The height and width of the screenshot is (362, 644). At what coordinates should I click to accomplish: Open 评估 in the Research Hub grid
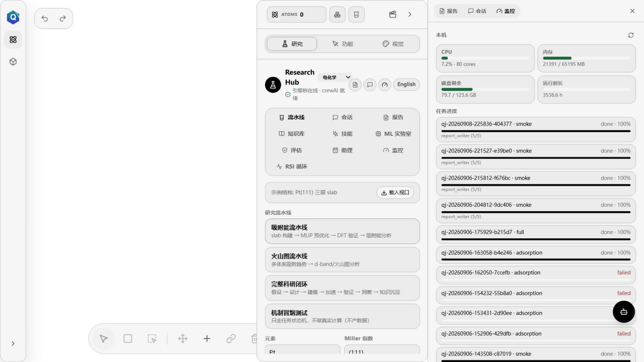[x=292, y=150]
